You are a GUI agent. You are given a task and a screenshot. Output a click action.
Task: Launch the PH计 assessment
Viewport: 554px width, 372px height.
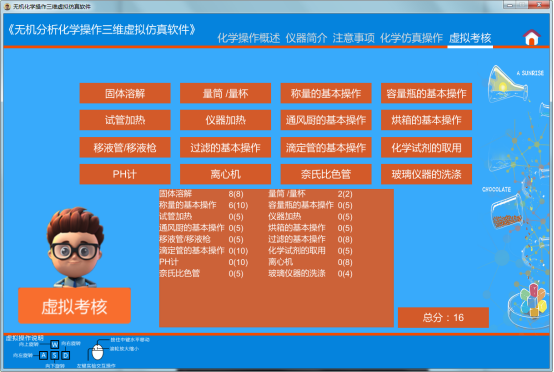125,174
